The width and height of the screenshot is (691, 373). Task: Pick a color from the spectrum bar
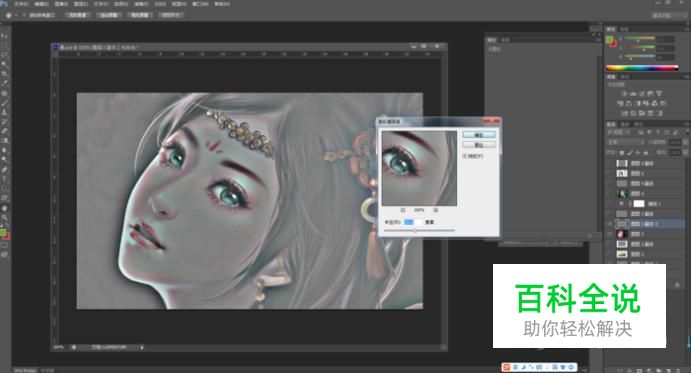642,68
